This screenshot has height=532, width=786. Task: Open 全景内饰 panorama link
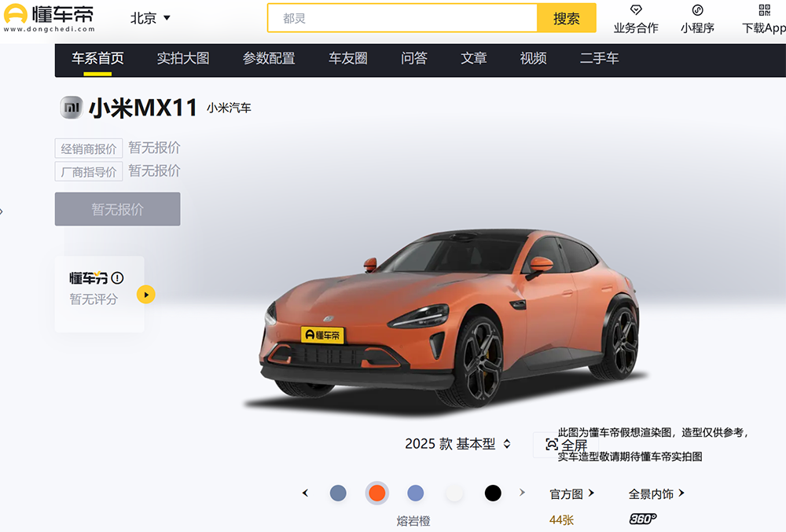click(656, 494)
